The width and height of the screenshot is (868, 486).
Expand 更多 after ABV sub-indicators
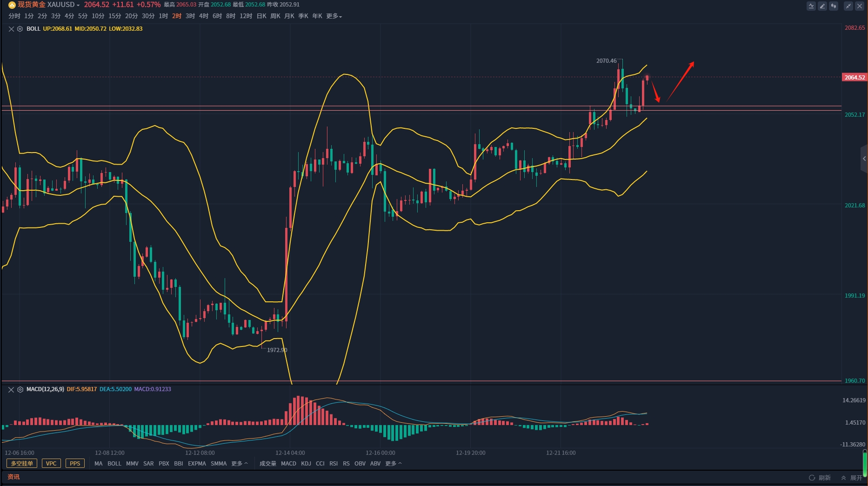(394, 464)
